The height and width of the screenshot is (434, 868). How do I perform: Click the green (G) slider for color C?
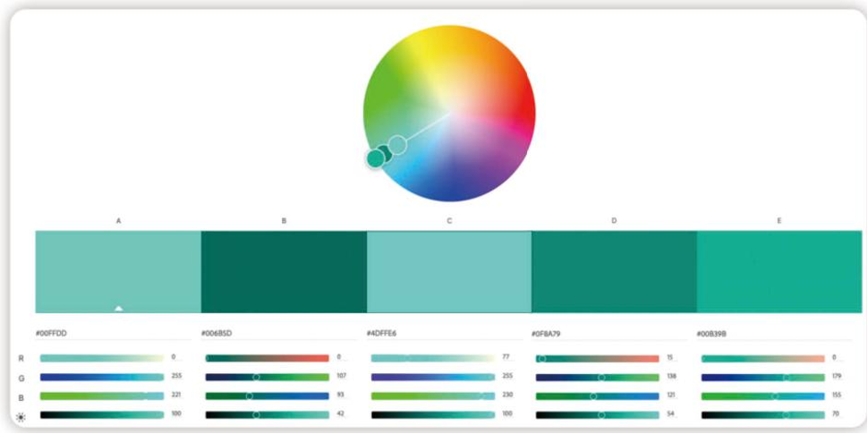[433, 378]
